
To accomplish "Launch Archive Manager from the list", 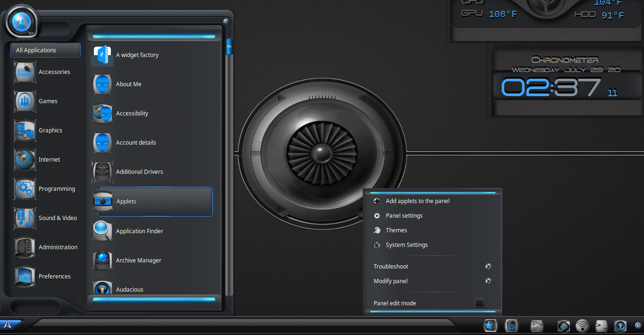I will click(138, 261).
